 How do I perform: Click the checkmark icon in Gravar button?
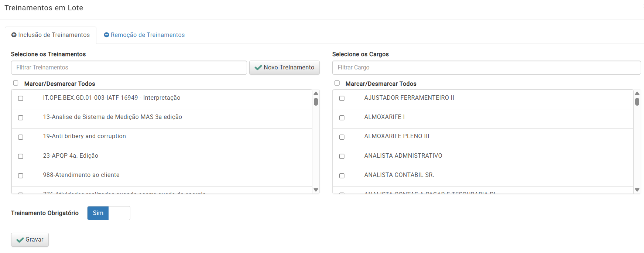(20, 240)
